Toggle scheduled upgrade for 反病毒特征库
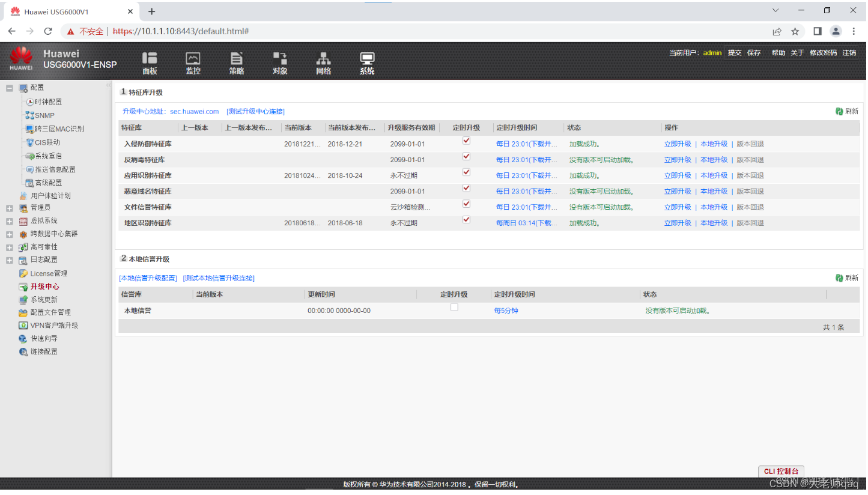Screen dimensions: 868x495 pyautogui.click(x=466, y=156)
